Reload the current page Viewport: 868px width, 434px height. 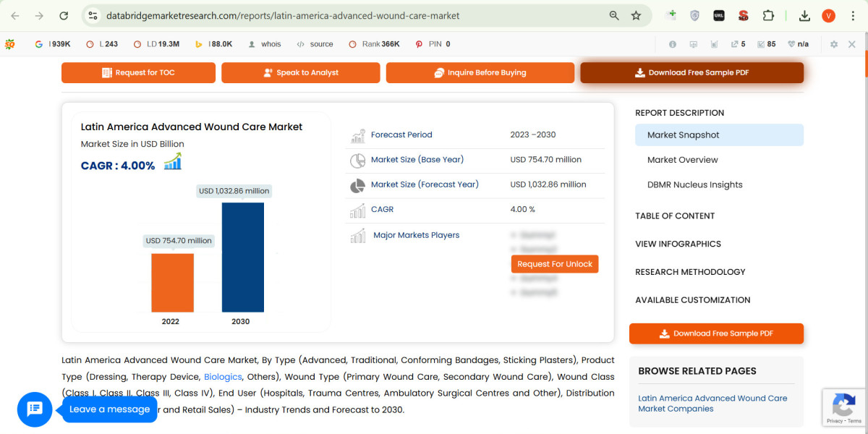64,15
